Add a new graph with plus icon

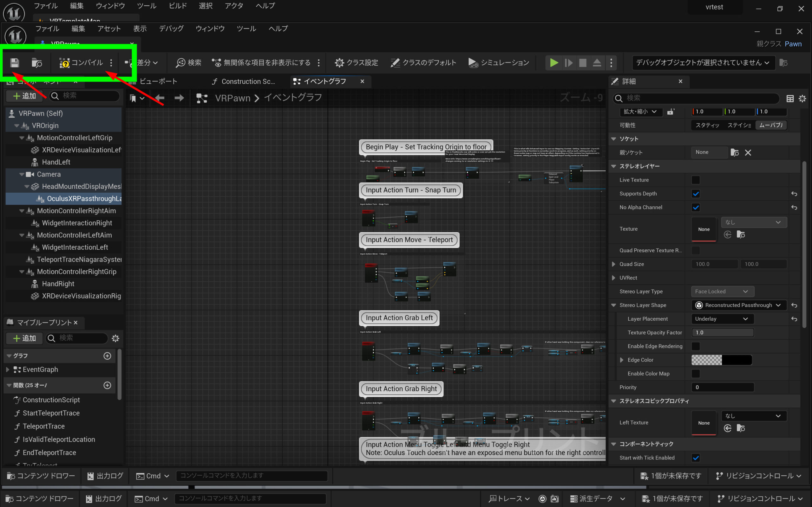coord(107,356)
